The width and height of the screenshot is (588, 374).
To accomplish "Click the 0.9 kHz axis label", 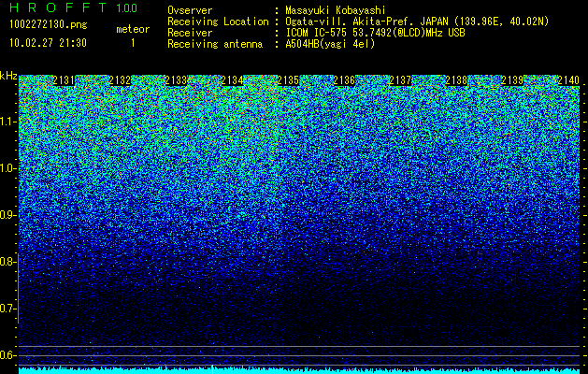I will pos(8,215).
